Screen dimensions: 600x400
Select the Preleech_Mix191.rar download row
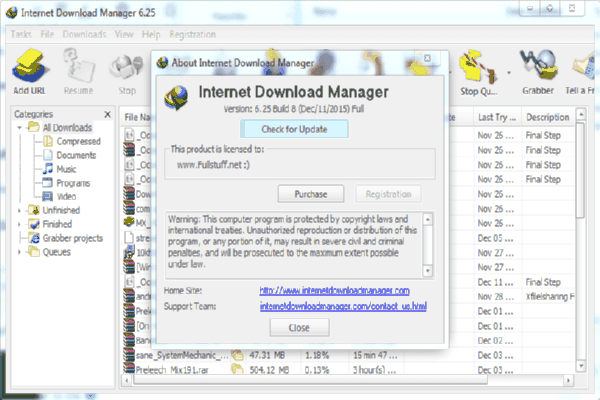point(348,370)
